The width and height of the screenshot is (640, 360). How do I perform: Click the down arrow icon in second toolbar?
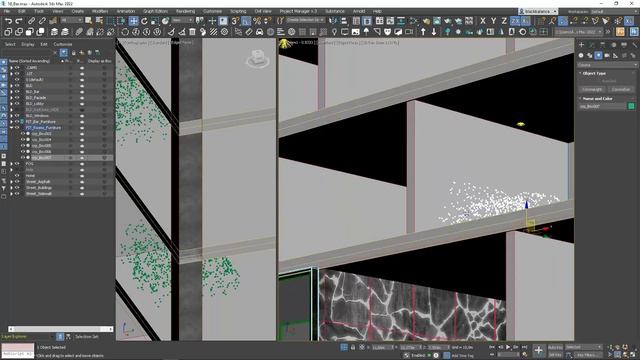pyautogui.click(x=434, y=32)
